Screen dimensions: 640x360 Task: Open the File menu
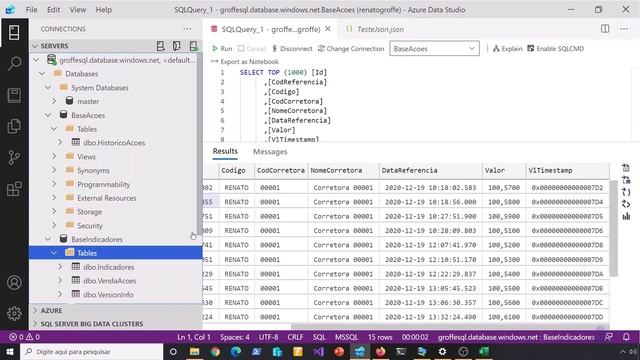pos(31,9)
